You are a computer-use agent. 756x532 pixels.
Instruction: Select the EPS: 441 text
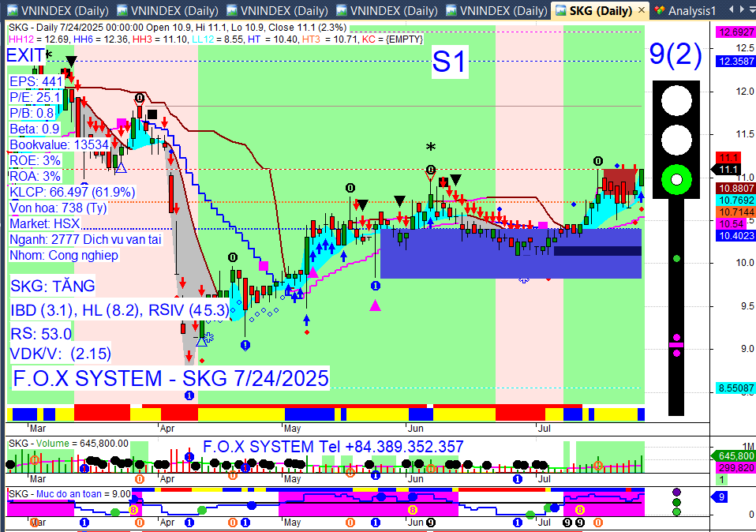coord(36,81)
